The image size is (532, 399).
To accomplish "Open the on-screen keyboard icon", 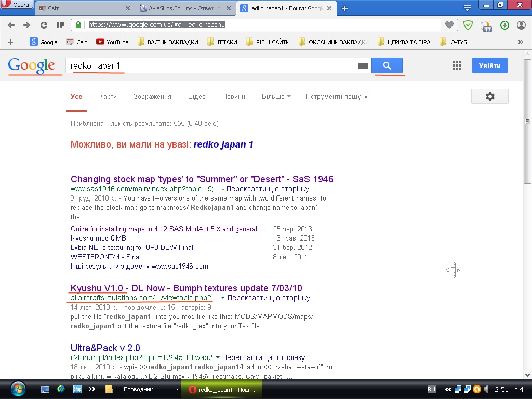I will pyautogui.click(x=363, y=66).
